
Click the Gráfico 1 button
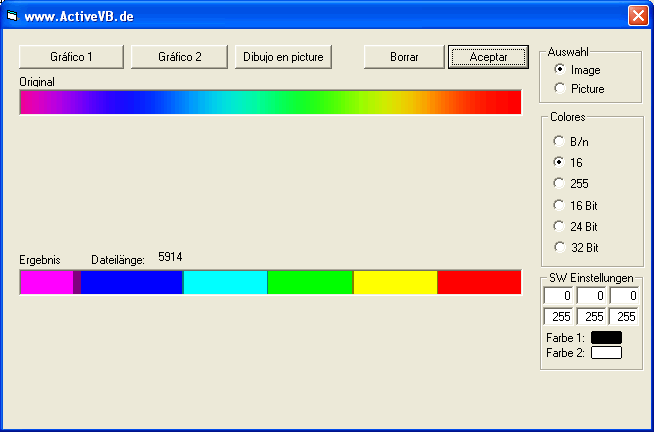71,57
